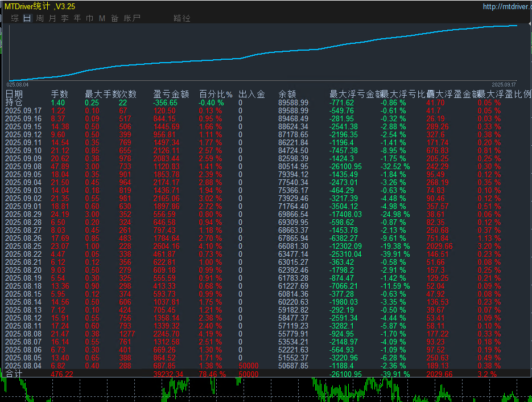
Task: Select the 2025.08.22 date row
Action: click(23, 254)
